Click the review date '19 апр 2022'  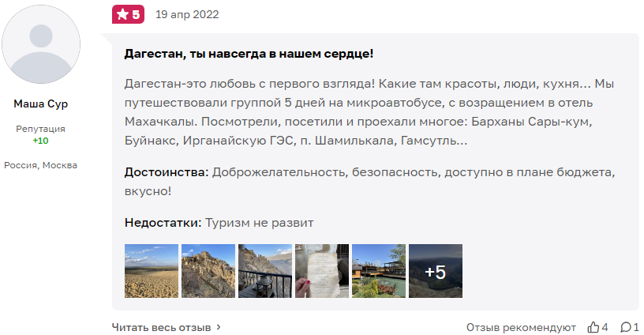187,14
